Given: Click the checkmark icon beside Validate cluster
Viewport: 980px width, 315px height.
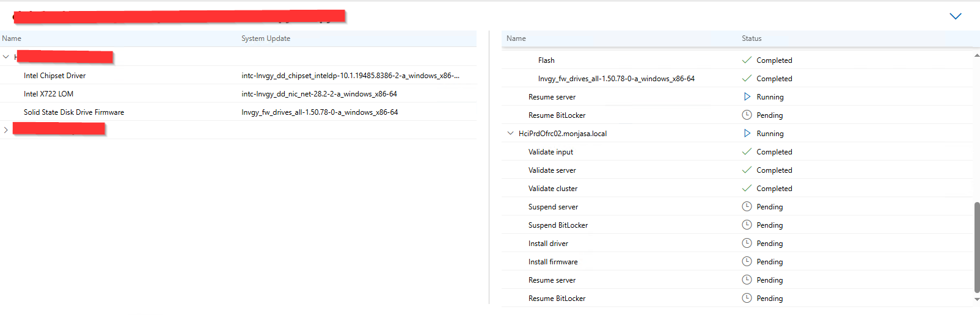Looking at the screenshot, I should point(747,189).
